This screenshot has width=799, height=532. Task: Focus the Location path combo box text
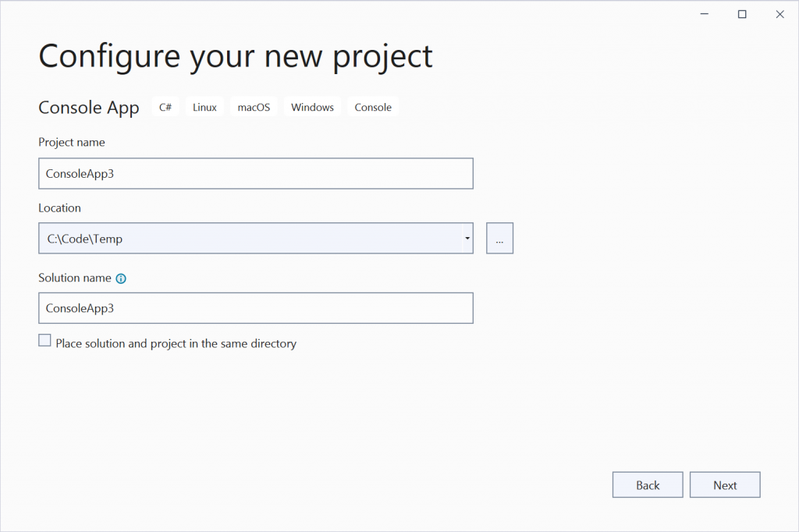250,239
